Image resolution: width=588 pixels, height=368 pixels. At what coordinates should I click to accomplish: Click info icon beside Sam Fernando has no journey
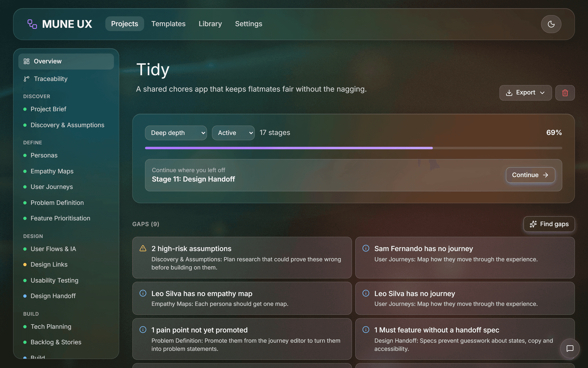[366, 248]
